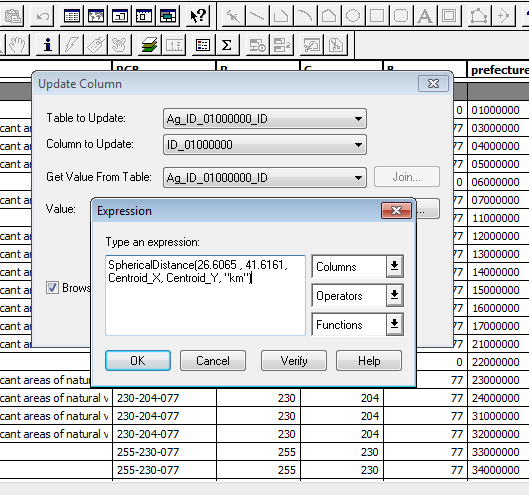529x495 pixels.
Task: Verify the typed expression
Action: (x=294, y=361)
